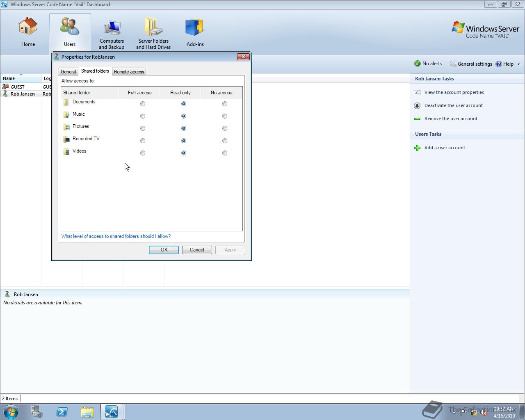
Task: Select the 'Rob Jansen' row text
Action: [23, 94]
